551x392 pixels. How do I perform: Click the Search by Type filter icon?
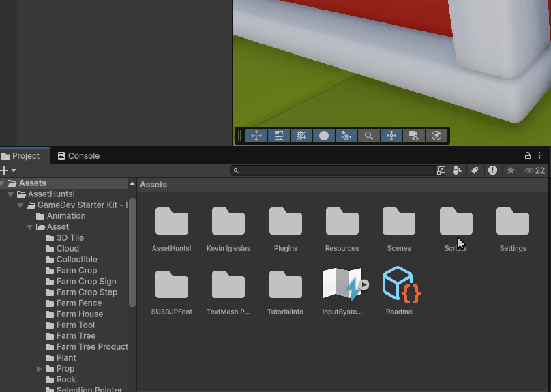[458, 170]
